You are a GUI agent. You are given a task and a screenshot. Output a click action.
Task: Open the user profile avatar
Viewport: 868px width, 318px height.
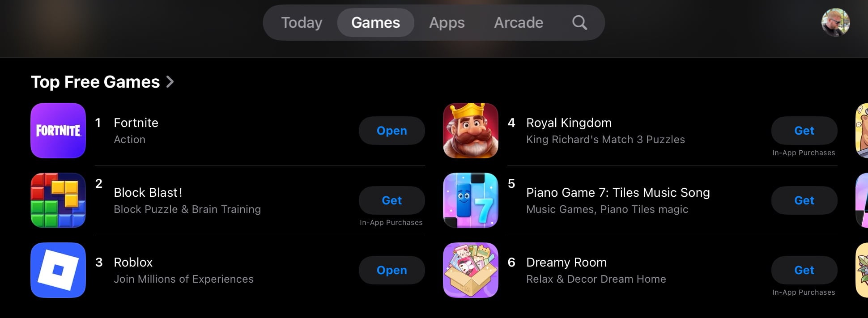pyautogui.click(x=835, y=22)
